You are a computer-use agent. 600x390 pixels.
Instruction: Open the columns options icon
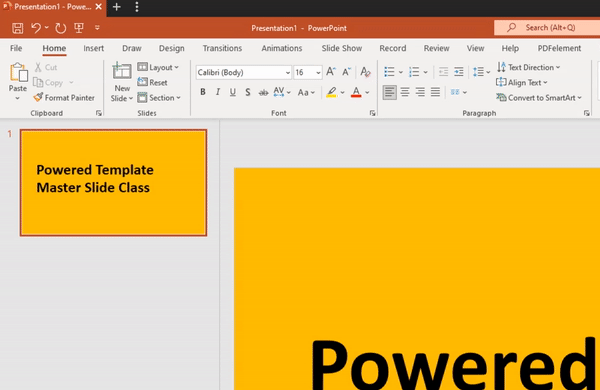coord(458,92)
